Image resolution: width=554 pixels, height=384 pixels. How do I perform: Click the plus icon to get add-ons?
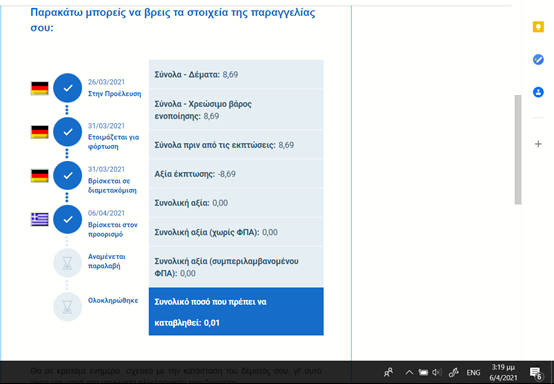(538, 144)
